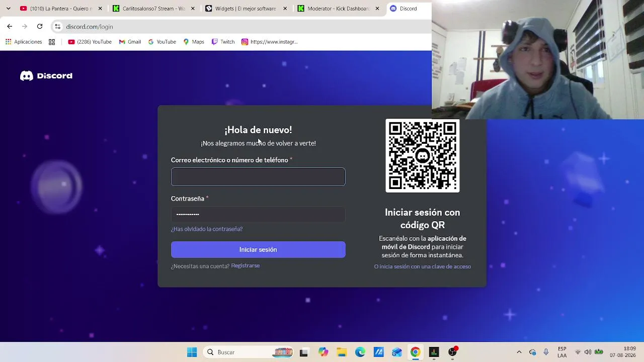The width and height of the screenshot is (644, 362).
Task: Open the blue slanted-stripes app in taskbar
Action: 378,352
